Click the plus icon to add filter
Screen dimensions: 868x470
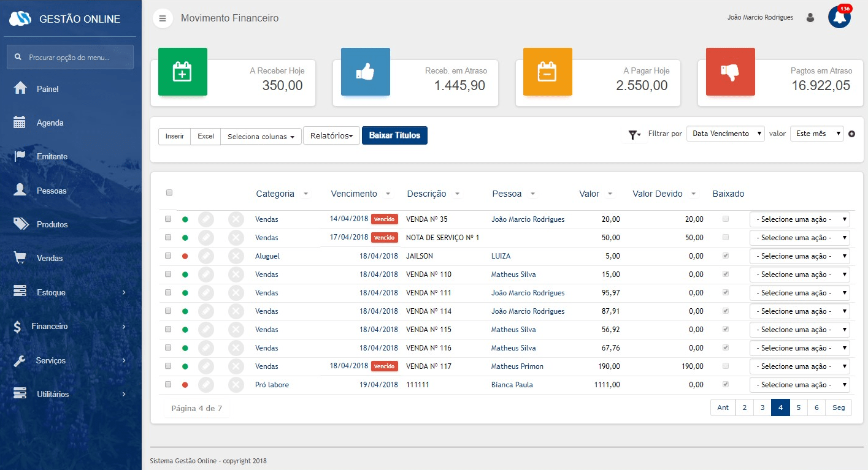851,134
